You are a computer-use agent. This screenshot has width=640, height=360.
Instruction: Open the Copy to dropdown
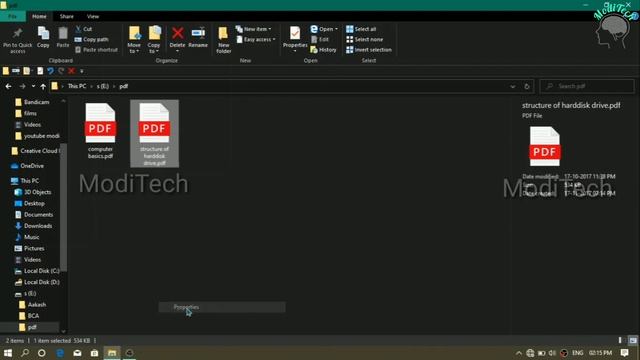click(154, 40)
